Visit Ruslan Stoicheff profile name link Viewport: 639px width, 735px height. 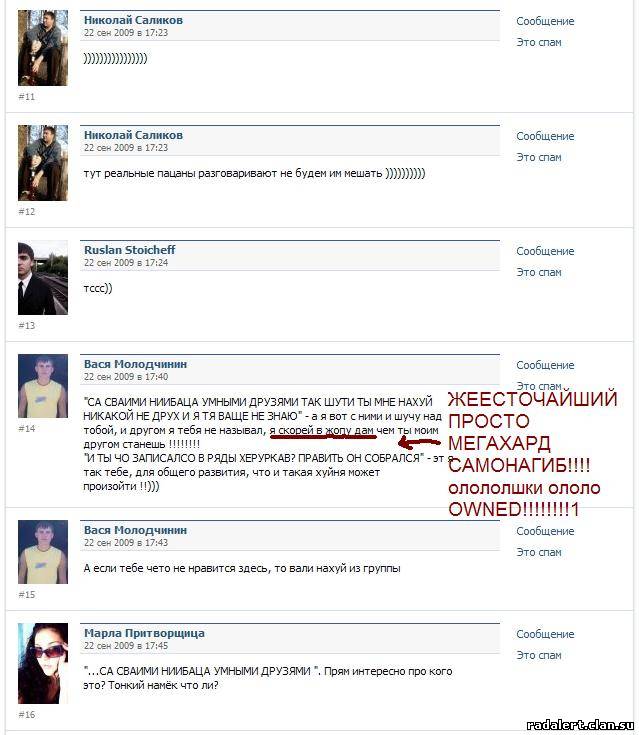(129, 250)
